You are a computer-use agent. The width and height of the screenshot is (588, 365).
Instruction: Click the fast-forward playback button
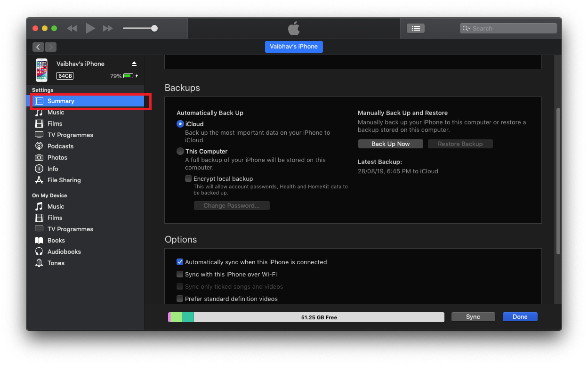[x=108, y=28]
